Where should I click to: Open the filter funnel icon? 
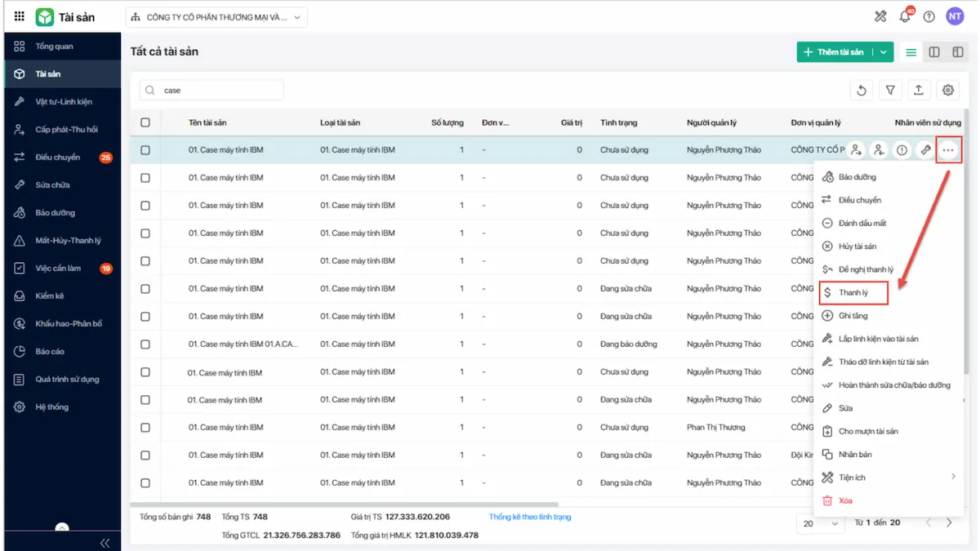click(x=890, y=91)
